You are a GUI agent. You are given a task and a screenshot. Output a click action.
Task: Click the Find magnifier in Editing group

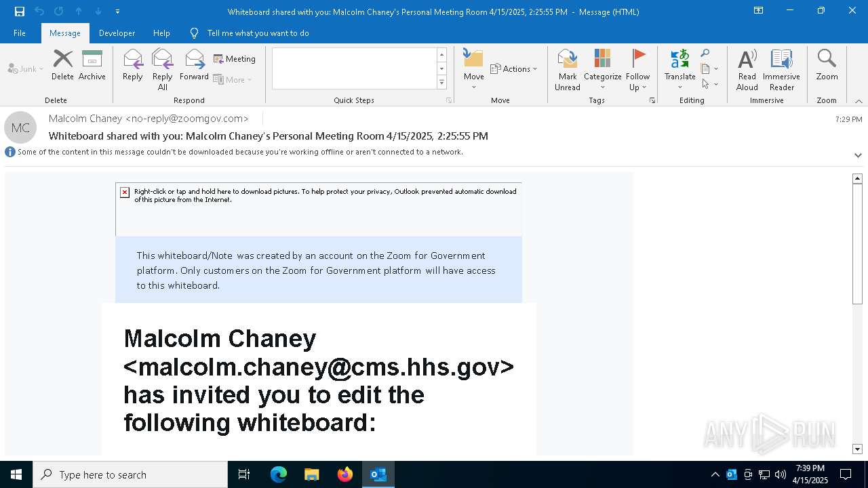705,54
